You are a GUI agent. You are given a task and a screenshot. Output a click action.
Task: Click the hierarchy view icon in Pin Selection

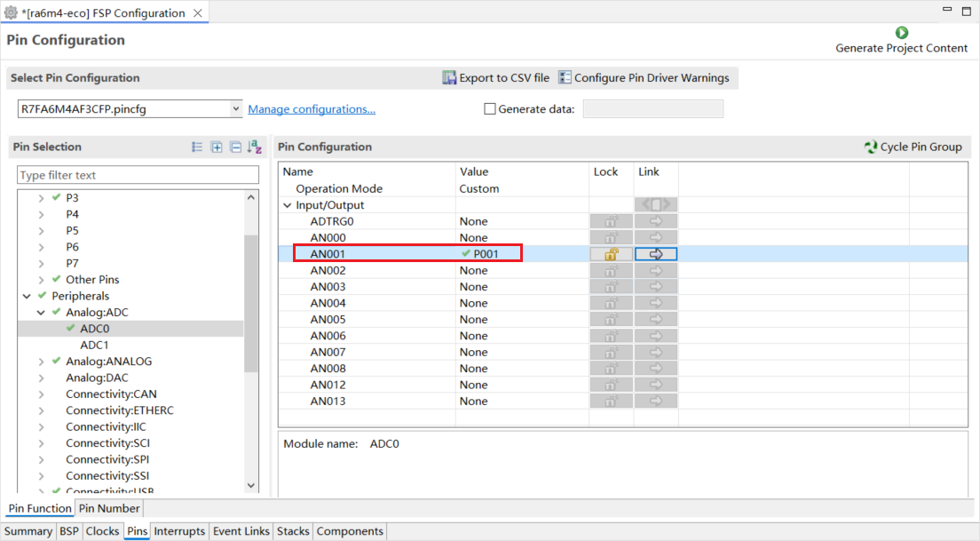point(197,147)
